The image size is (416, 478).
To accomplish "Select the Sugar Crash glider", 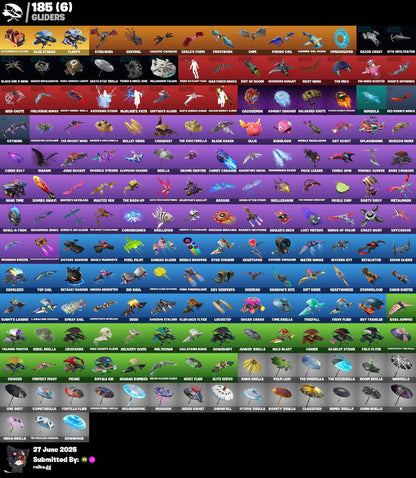I will tap(252, 308).
